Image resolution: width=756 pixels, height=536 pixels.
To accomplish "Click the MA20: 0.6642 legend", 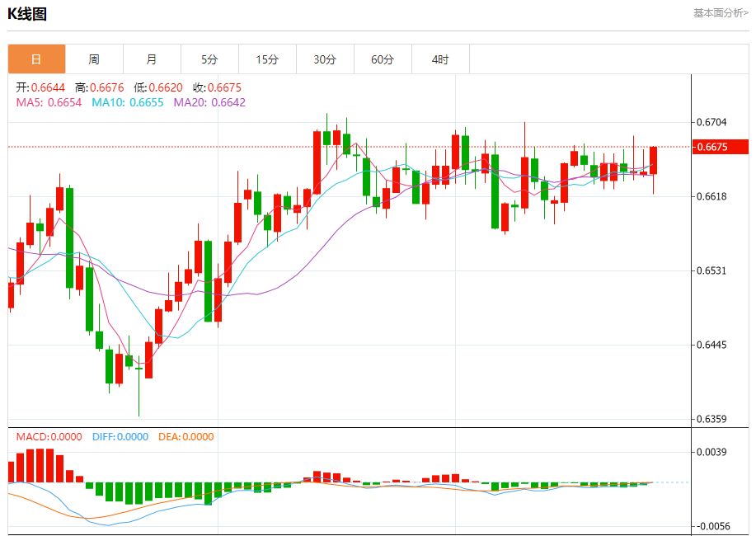I will pyautogui.click(x=209, y=102).
